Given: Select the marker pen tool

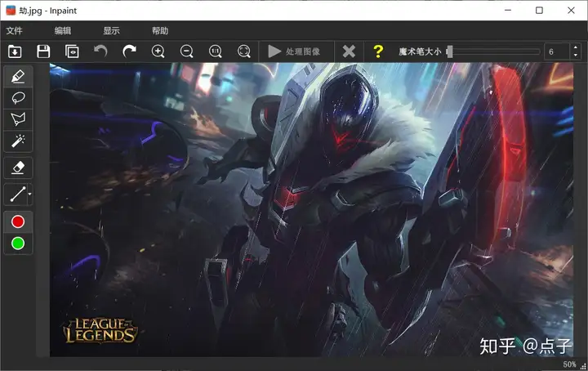Looking at the screenshot, I should [x=18, y=77].
